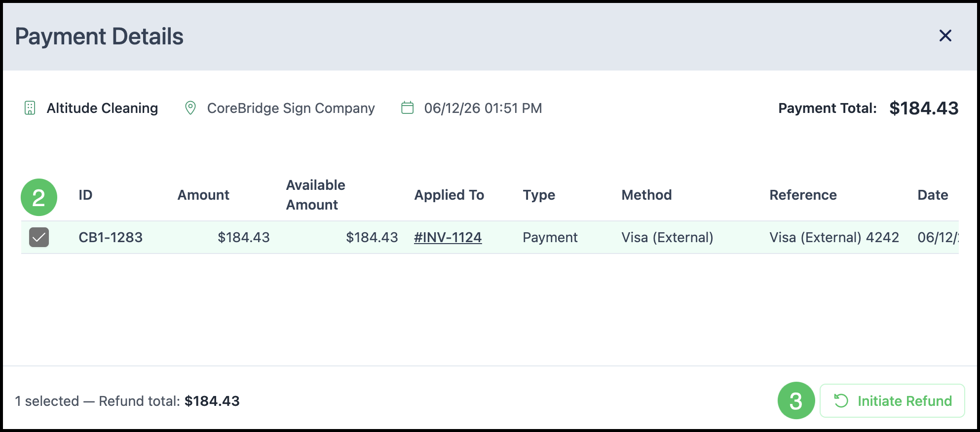The width and height of the screenshot is (980, 432).
Task: Click the refund arrow icon in Initiate Refund
Action: pos(841,401)
